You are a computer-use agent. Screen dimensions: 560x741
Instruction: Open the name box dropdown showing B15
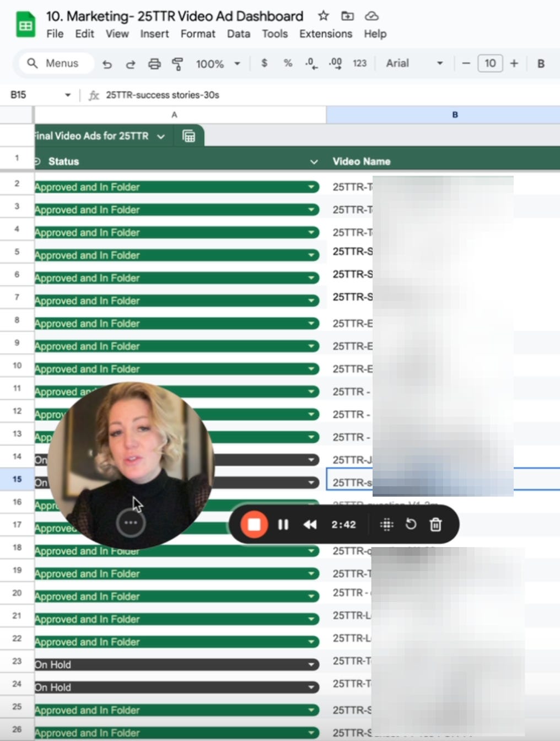pyautogui.click(x=68, y=95)
